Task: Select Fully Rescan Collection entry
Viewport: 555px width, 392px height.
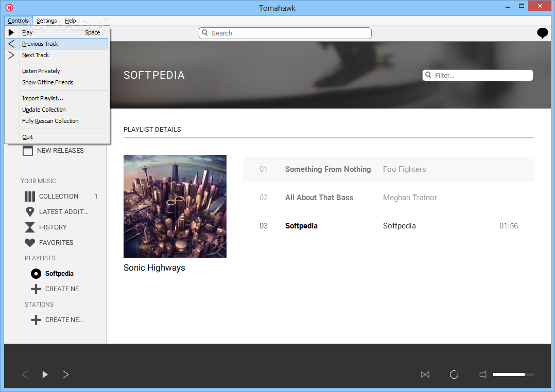Action: pos(57,121)
